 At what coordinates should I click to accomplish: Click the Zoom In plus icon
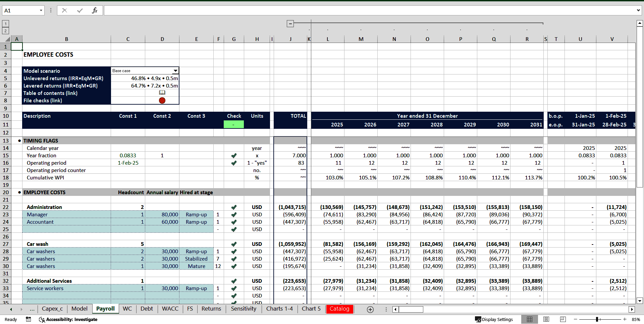(x=625, y=319)
